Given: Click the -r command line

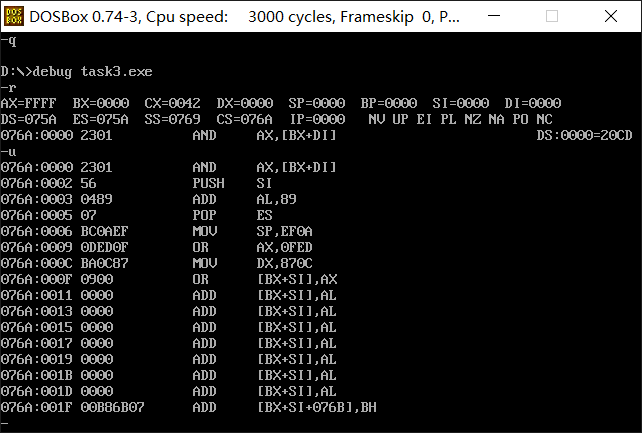Looking at the screenshot, I should (x=9, y=87).
